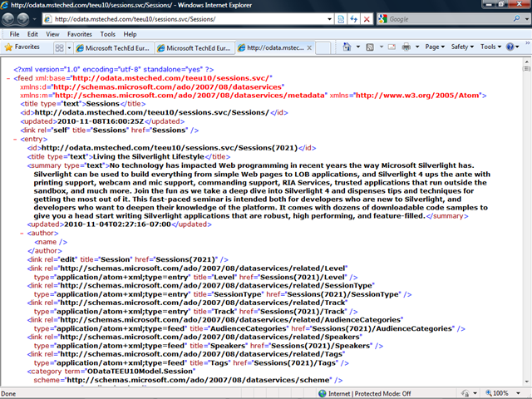Open the zoom level 100% control
The width and height of the screenshot is (532, 399).
pyautogui.click(x=497, y=393)
